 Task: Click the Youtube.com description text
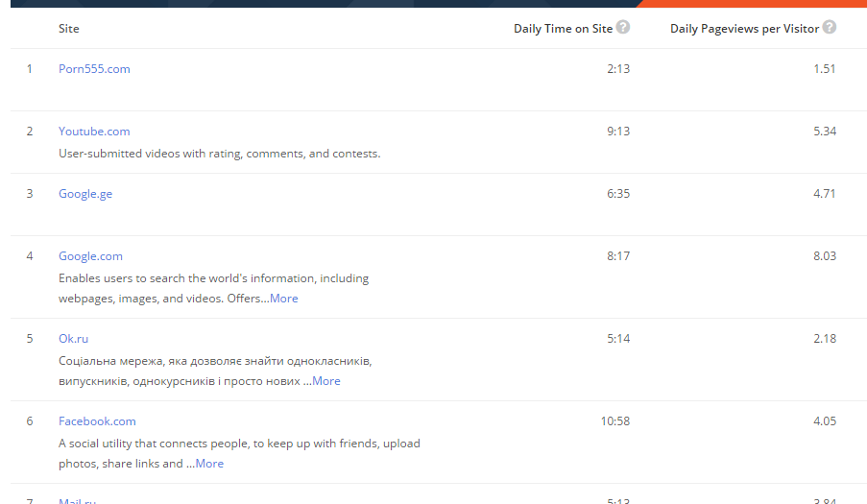(x=220, y=154)
